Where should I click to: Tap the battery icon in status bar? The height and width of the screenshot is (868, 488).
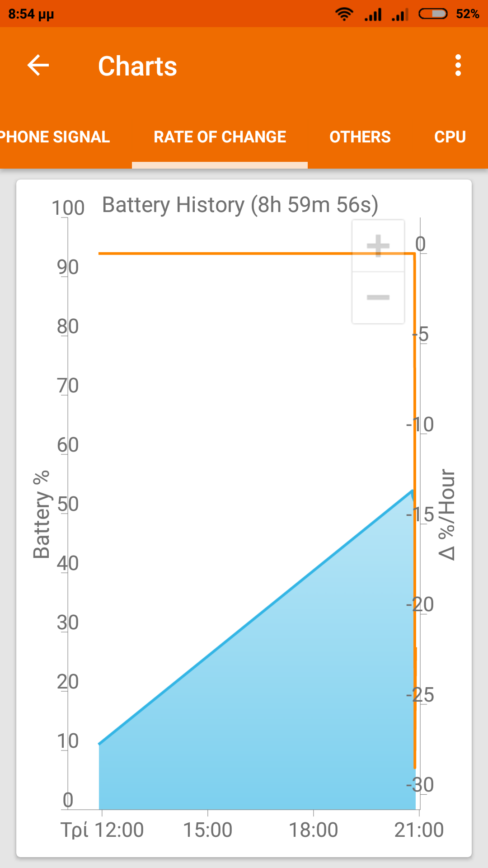pyautogui.click(x=433, y=14)
